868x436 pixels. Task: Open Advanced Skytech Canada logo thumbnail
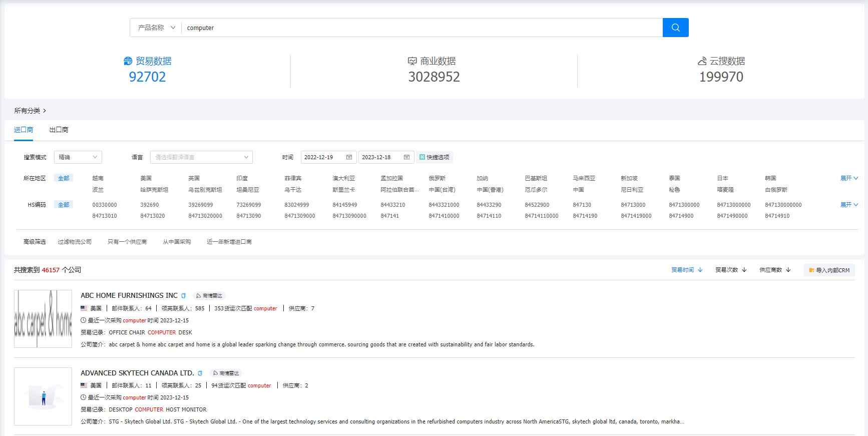(x=43, y=396)
